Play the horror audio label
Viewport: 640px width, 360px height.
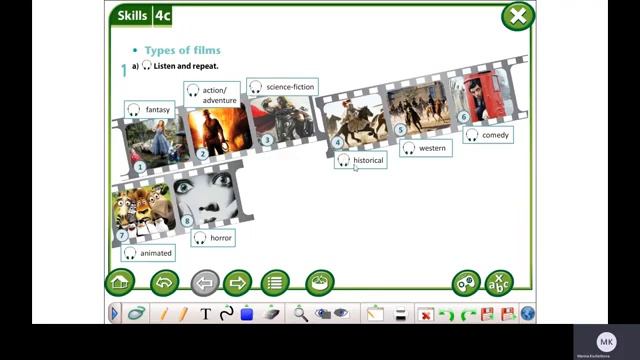pyautogui.click(x=213, y=238)
